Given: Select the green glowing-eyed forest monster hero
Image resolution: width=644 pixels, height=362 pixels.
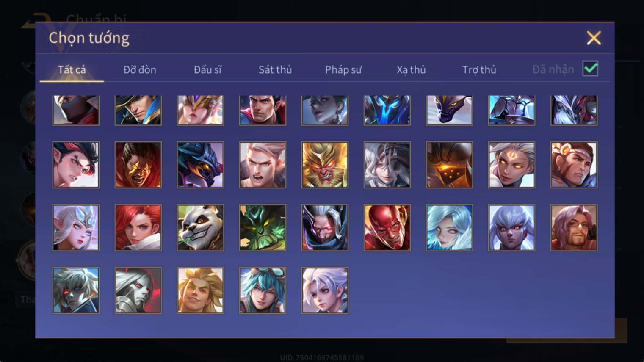Looking at the screenshot, I should (x=263, y=228).
